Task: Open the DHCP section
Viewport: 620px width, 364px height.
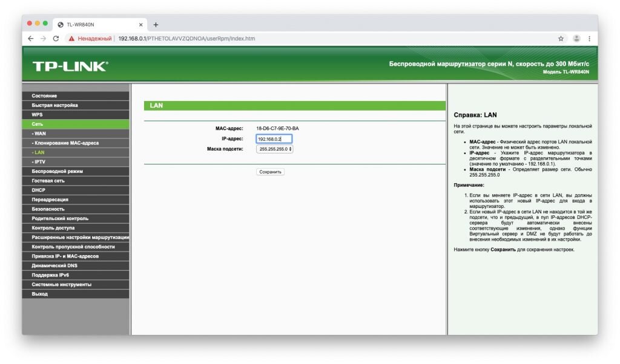Action: click(76, 190)
